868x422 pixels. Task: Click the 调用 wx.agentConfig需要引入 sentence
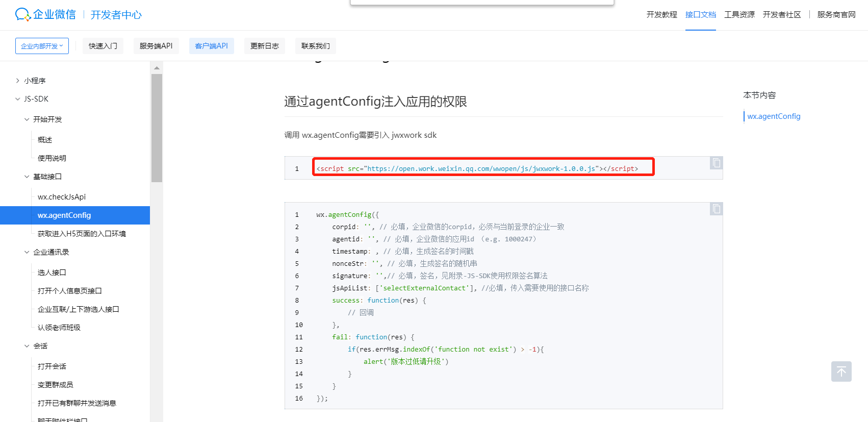360,135
